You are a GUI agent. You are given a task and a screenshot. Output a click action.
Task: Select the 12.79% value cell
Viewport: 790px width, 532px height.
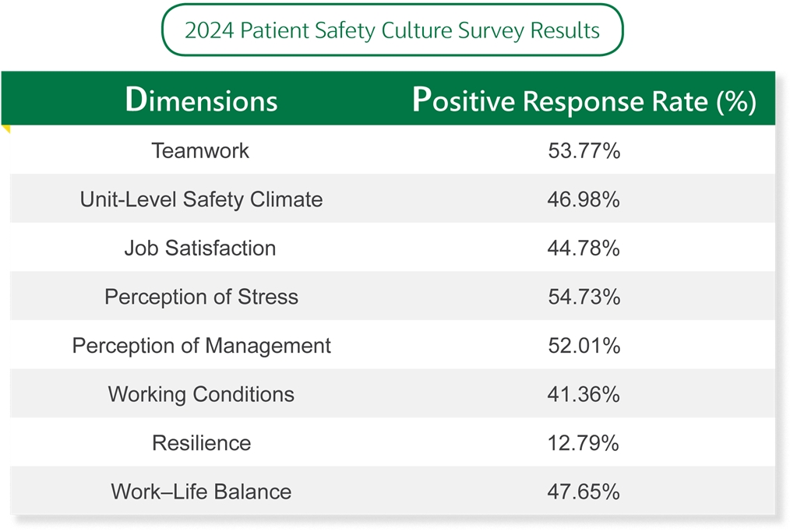[584, 443]
